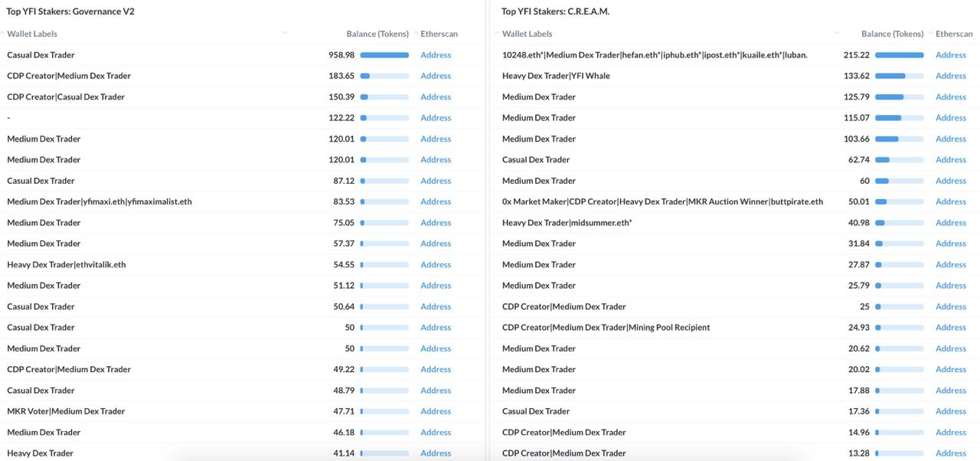Select label "Heavy Dex Trader|ethvitalik.eth"

tap(67, 264)
